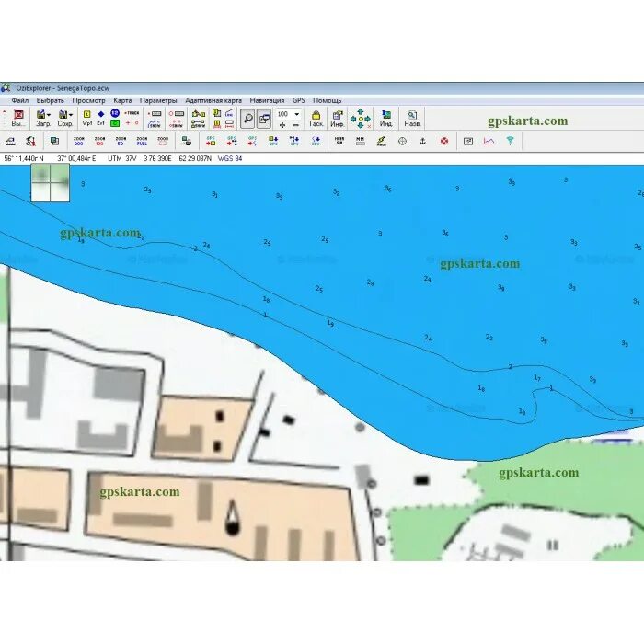Click the Инд. index map button

tap(385, 119)
